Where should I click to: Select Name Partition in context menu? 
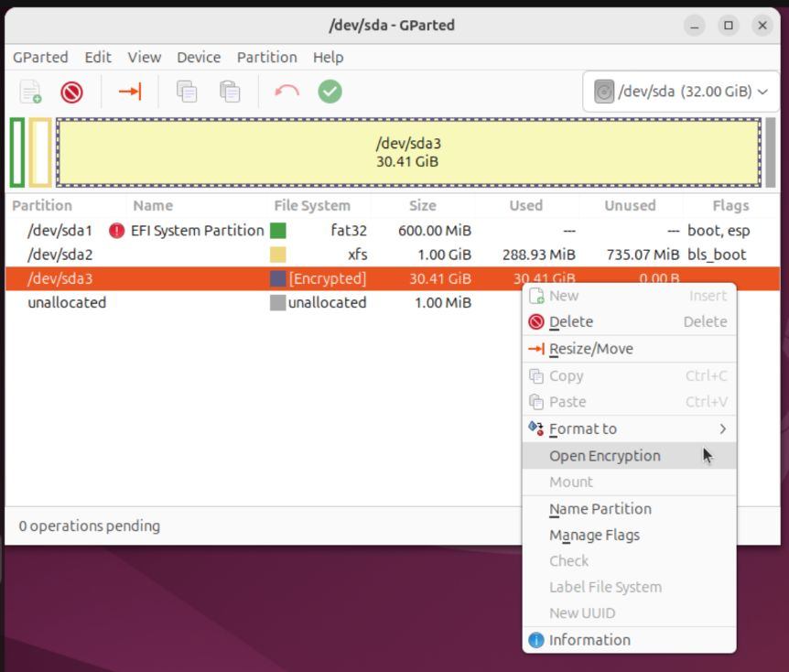tap(629, 509)
